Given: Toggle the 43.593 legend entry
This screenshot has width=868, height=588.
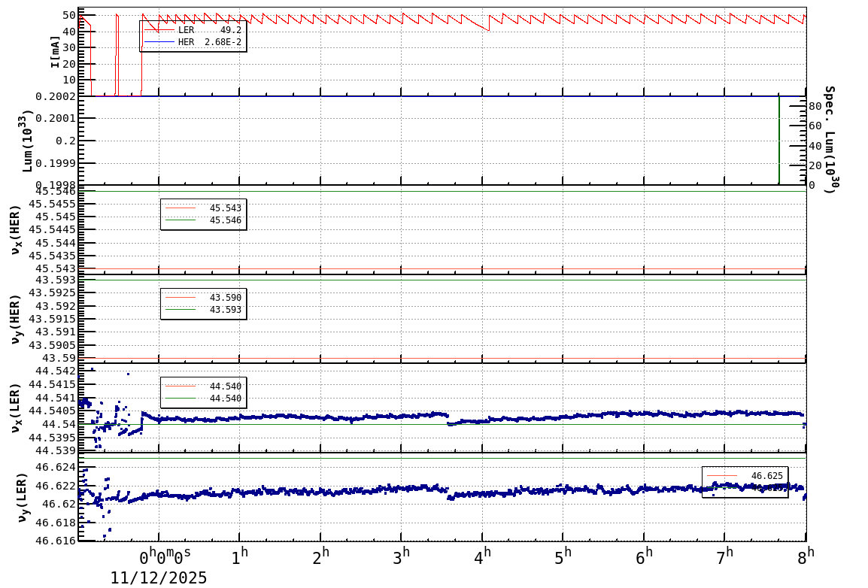Looking at the screenshot, I should (226, 309).
